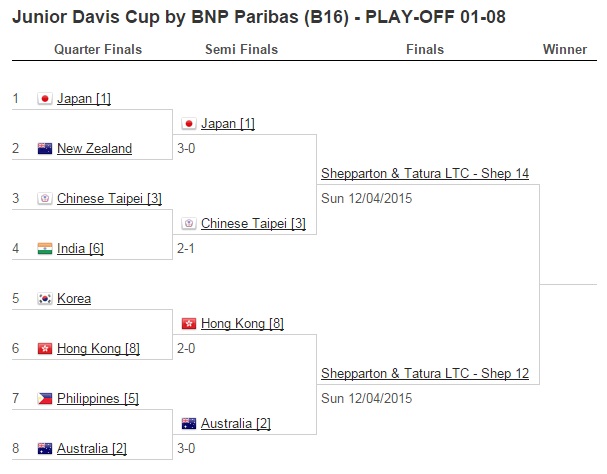The height and width of the screenshot is (474, 607).
Task: Open Australia [2] link in Quarter Finals
Action: tap(92, 448)
